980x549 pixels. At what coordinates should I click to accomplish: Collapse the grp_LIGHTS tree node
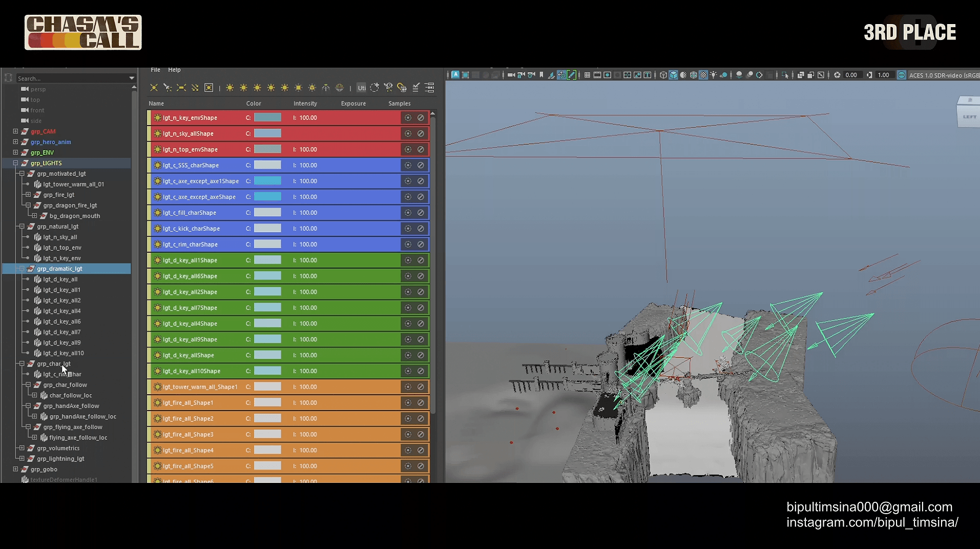pyautogui.click(x=15, y=163)
